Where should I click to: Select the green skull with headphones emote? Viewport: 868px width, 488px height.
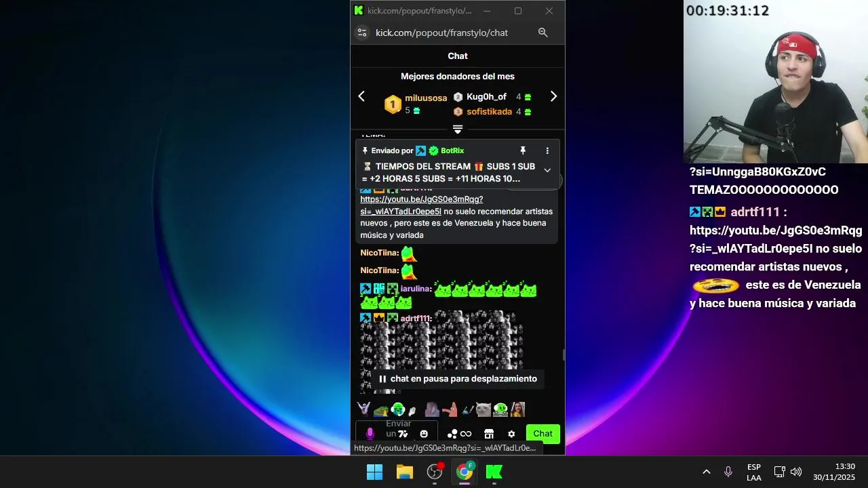[398, 409]
